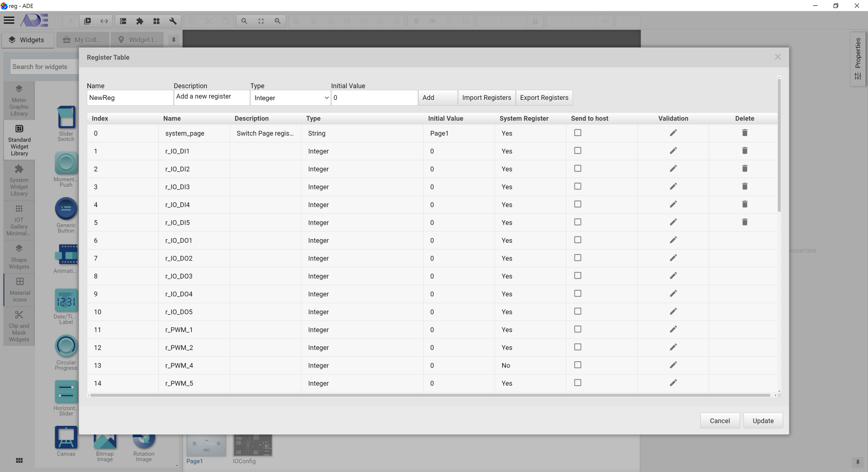868x472 pixels.
Task: Switch to the Widgets tab
Action: 28,40
